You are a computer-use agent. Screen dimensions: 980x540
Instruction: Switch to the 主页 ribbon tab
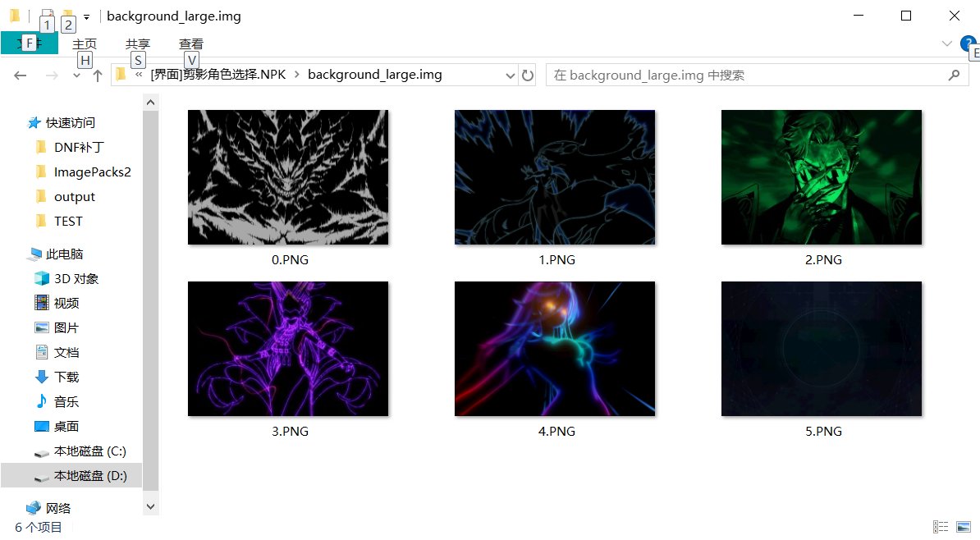click(x=85, y=43)
